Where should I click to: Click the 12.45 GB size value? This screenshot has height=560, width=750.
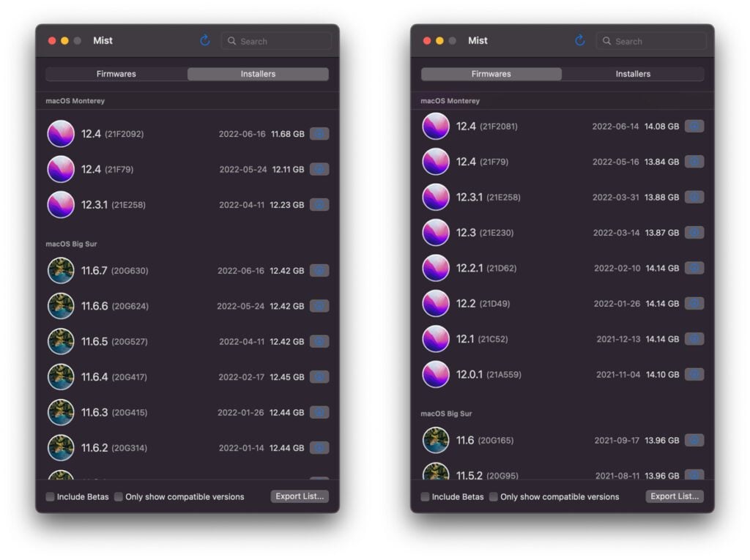[286, 377]
